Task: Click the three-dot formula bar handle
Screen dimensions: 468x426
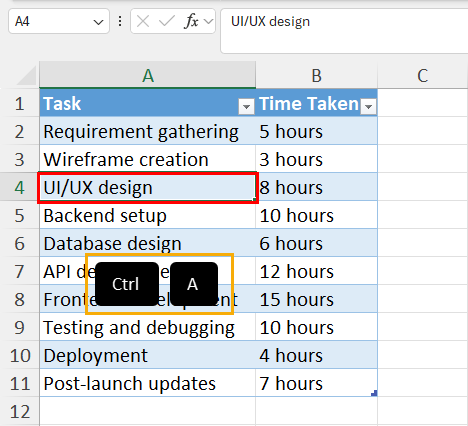Action: pyautogui.click(x=120, y=22)
